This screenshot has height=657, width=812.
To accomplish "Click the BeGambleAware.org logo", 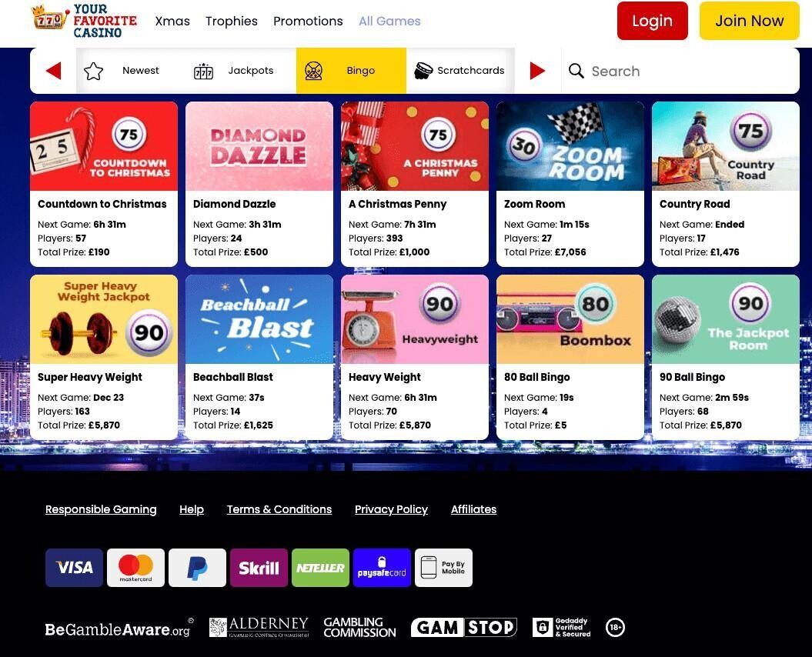I will [x=119, y=629].
